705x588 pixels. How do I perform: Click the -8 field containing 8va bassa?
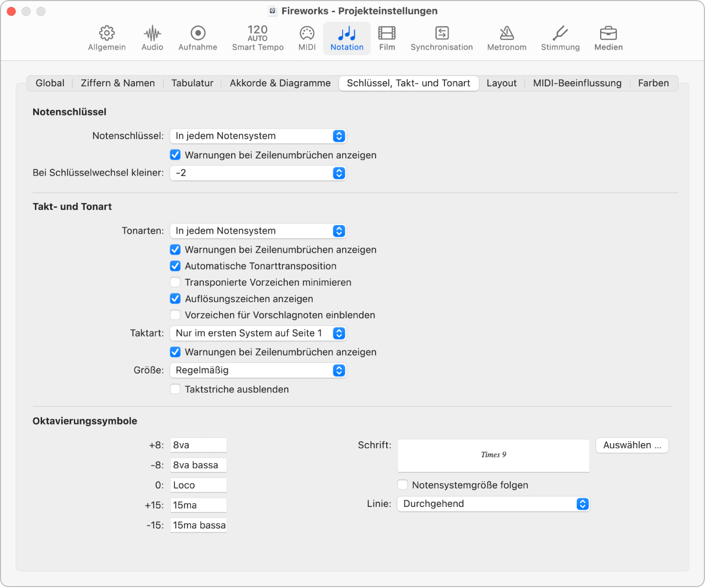click(199, 465)
